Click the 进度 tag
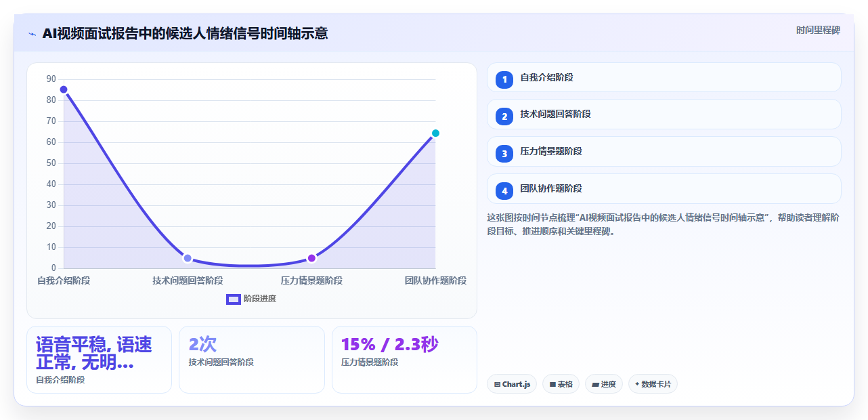The image size is (868, 420). (604, 384)
